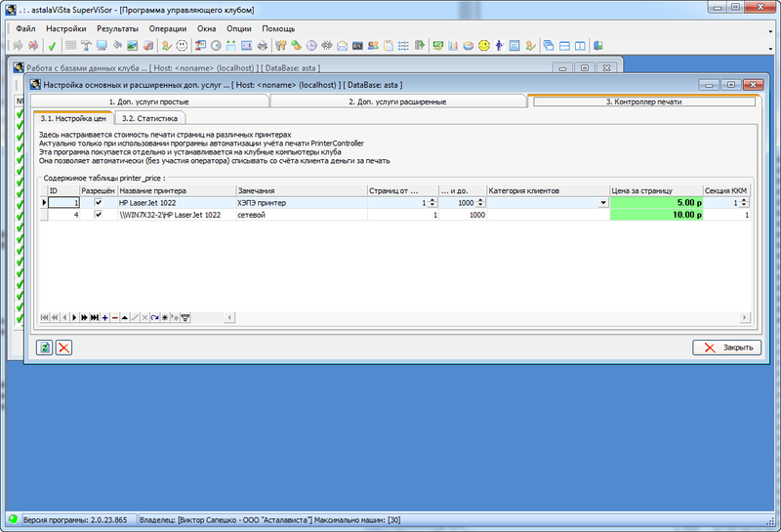Click the envelope mail toolbar icon
Image resolution: width=781 pixels, height=532 pixels.
343,46
